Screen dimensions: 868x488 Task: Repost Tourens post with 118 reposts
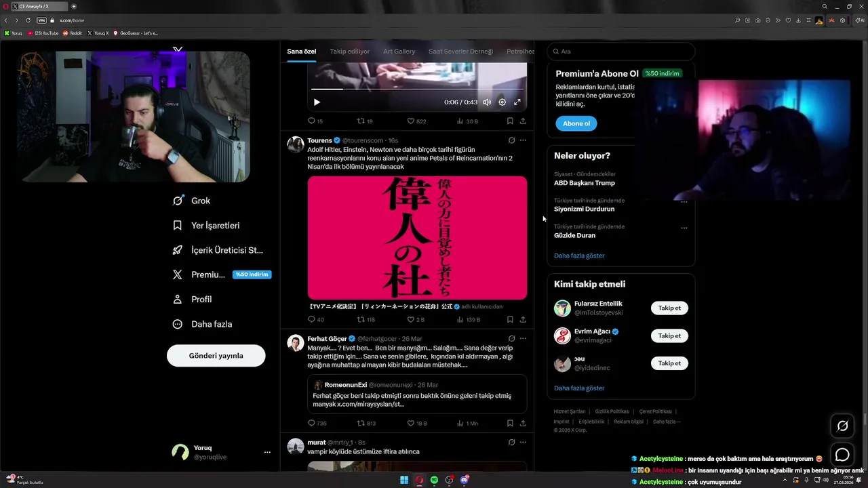[366, 319]
